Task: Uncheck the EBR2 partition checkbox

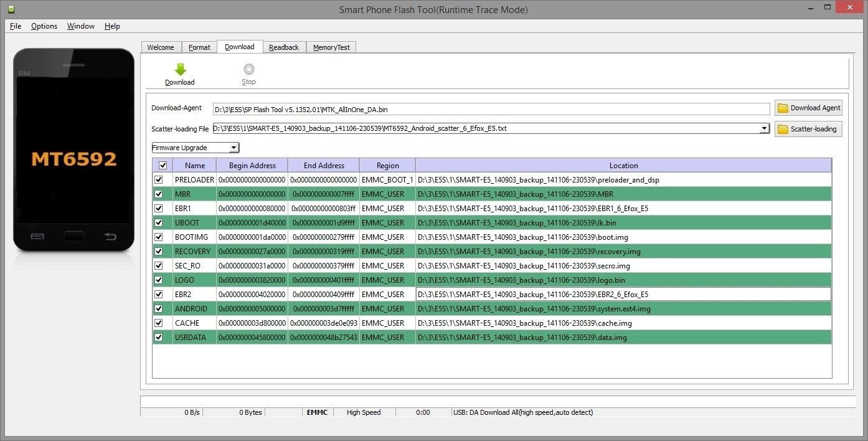Action: click(x=159, y=294)
